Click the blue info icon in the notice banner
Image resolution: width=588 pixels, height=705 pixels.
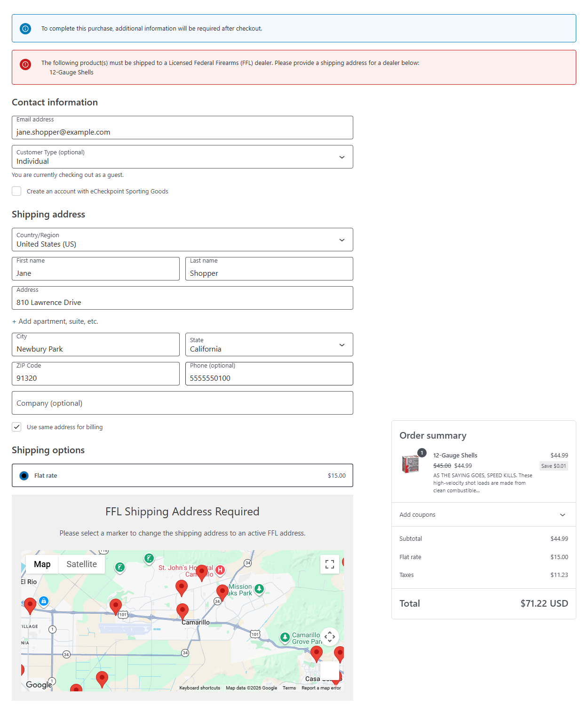click(x=25, y=29)
